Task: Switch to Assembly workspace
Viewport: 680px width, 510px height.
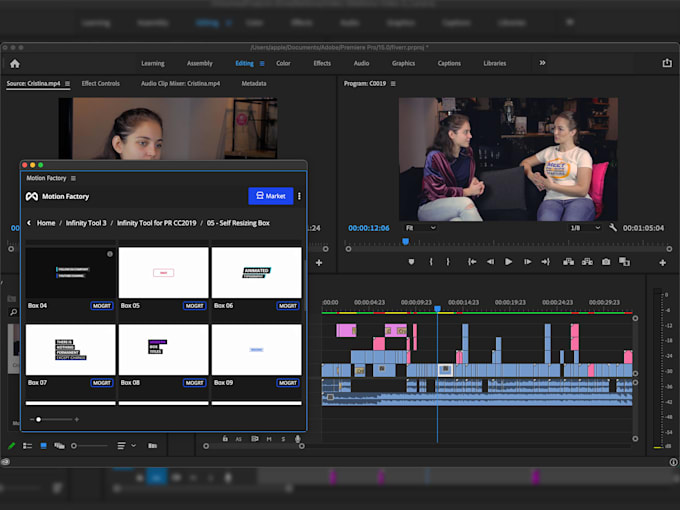Action: click(x=199, y=63)
